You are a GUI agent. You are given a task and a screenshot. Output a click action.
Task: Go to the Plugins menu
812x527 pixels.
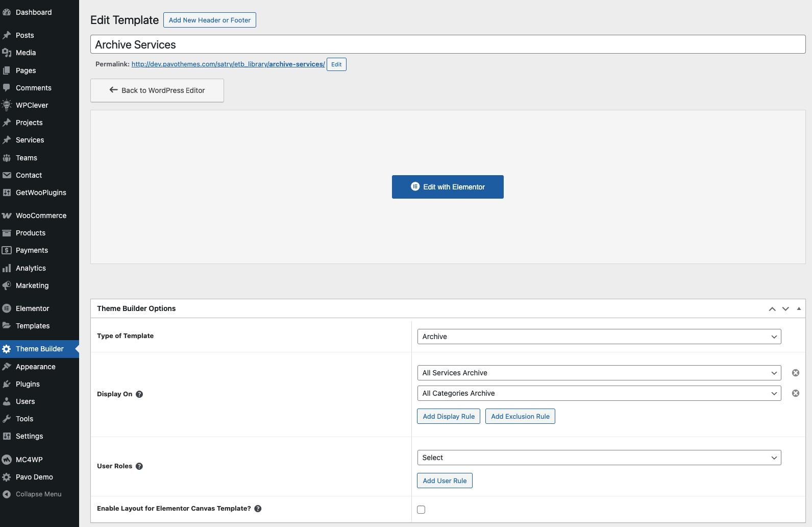click(28, 384)
